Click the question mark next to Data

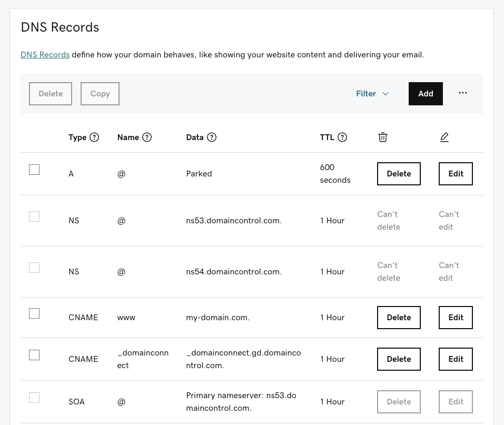click(212, 137)
